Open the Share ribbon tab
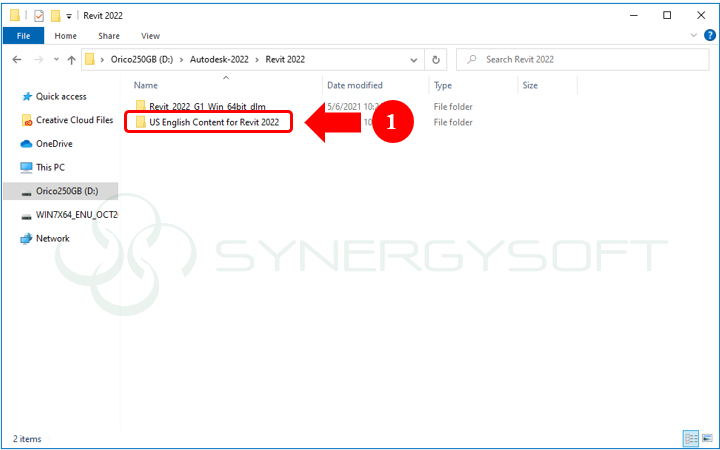The image size is (720, 450). 109,36
